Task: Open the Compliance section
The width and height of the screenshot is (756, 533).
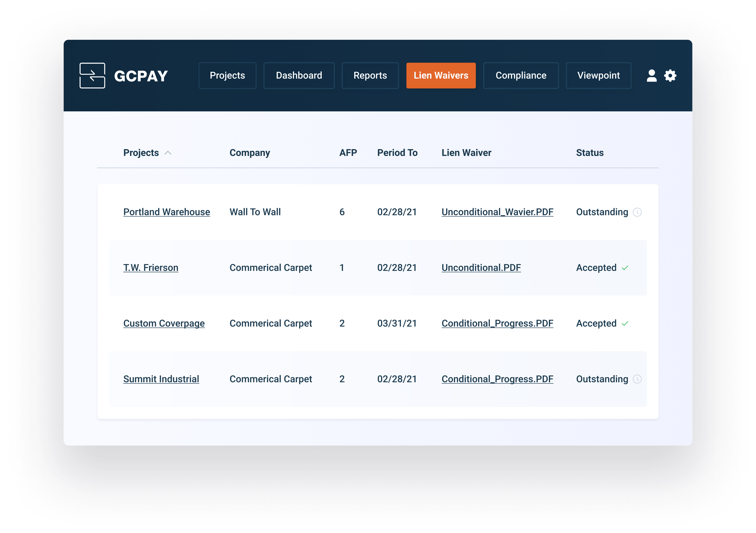Action: click(521, 75)
